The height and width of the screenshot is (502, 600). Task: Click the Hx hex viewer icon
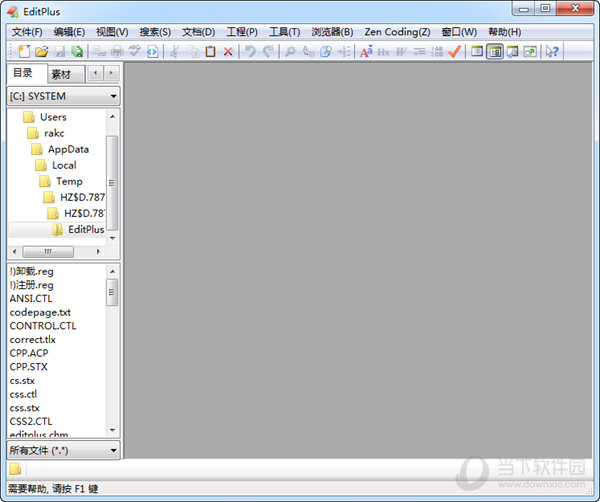click(383, 51)
